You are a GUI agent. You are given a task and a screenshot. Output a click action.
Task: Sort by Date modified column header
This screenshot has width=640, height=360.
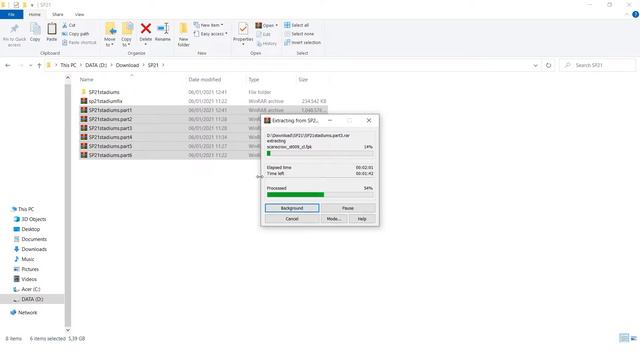coord(204,80)
